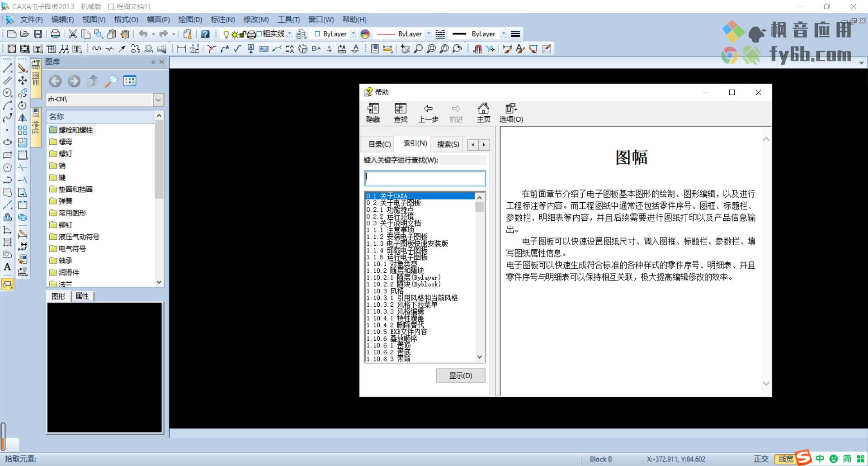Toggle 线宽 line width in status bar
The height and width of the screenshot is (466, 868).
pos(786,459)
